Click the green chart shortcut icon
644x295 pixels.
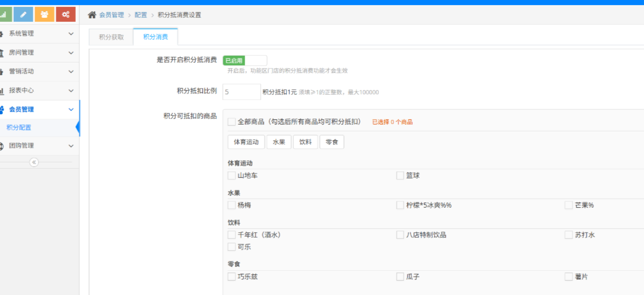coord(4,14)
